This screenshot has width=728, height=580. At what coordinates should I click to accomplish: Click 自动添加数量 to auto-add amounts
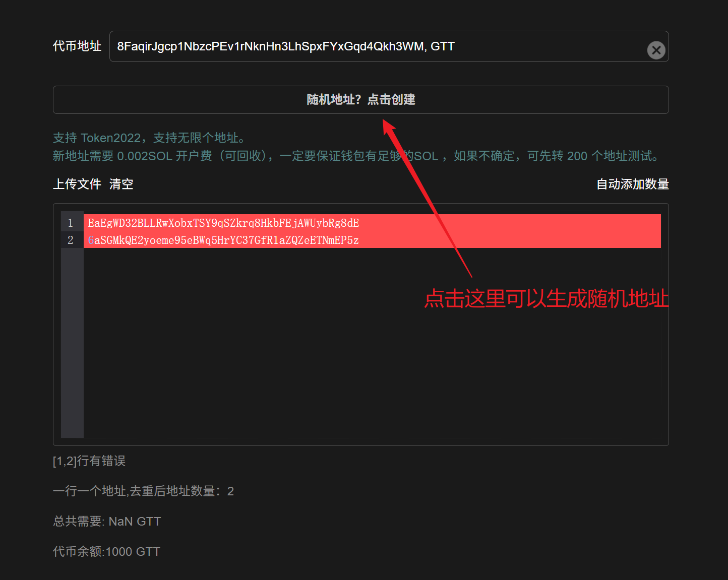tap(632, 184)
